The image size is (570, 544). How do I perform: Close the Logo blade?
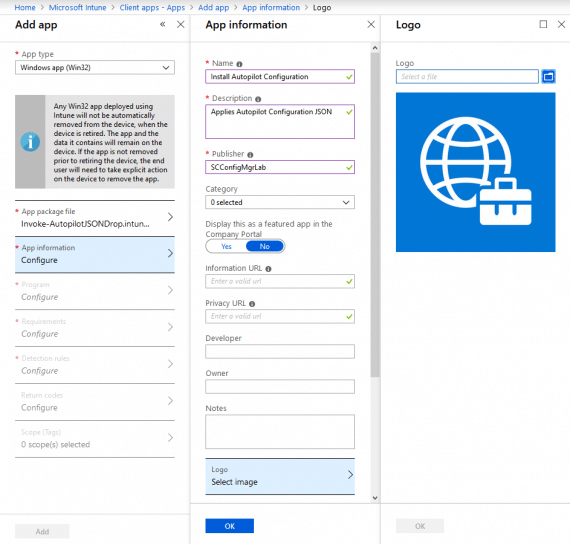tap(561, 24)
